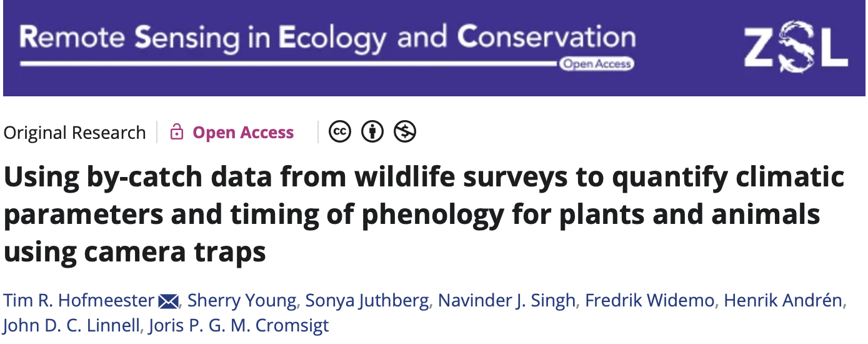Click author Henrik Andrén
Image resolution: width=868 pixels, height=344 pixels.
click(x=783, y=301)
